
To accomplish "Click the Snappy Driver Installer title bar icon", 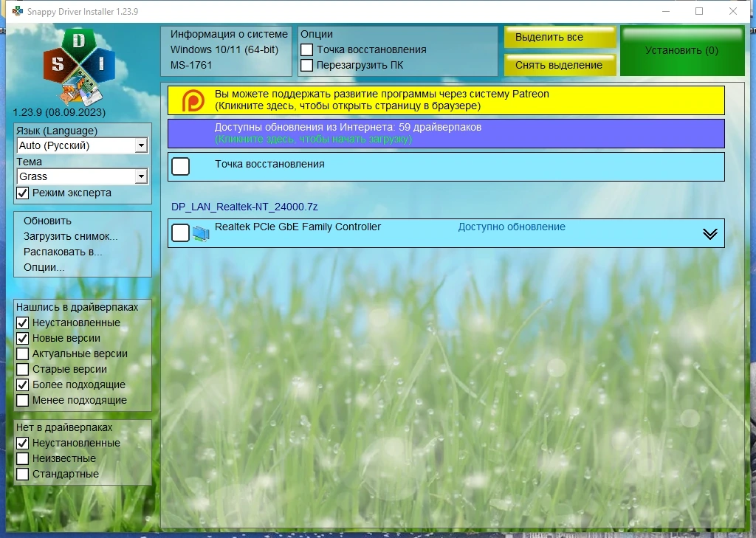I will pos(18,11).
